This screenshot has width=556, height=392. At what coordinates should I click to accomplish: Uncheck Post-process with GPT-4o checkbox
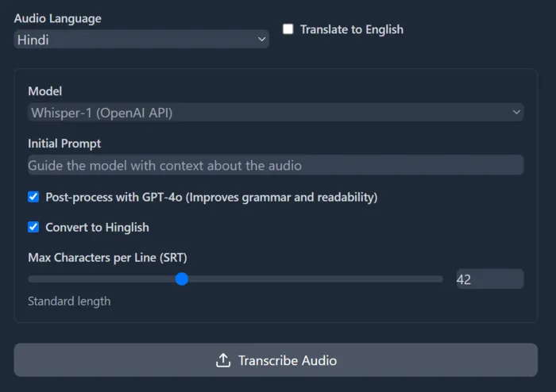coord(33,197)
